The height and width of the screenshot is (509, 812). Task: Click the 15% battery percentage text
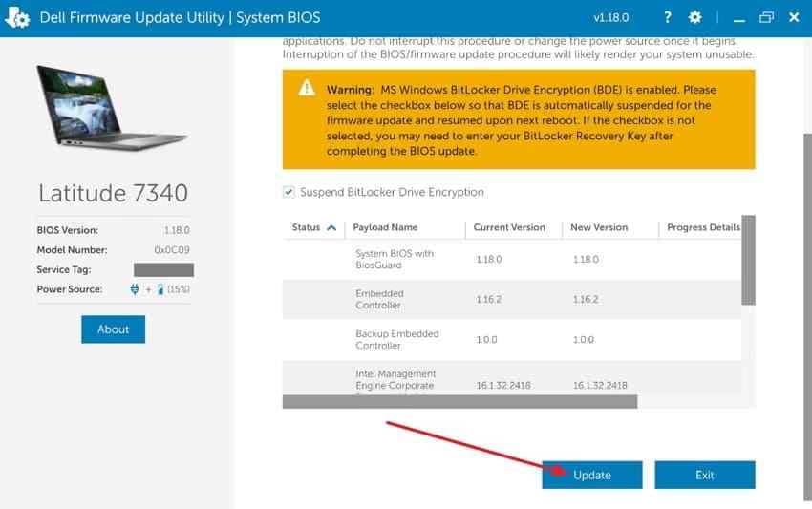179,289
